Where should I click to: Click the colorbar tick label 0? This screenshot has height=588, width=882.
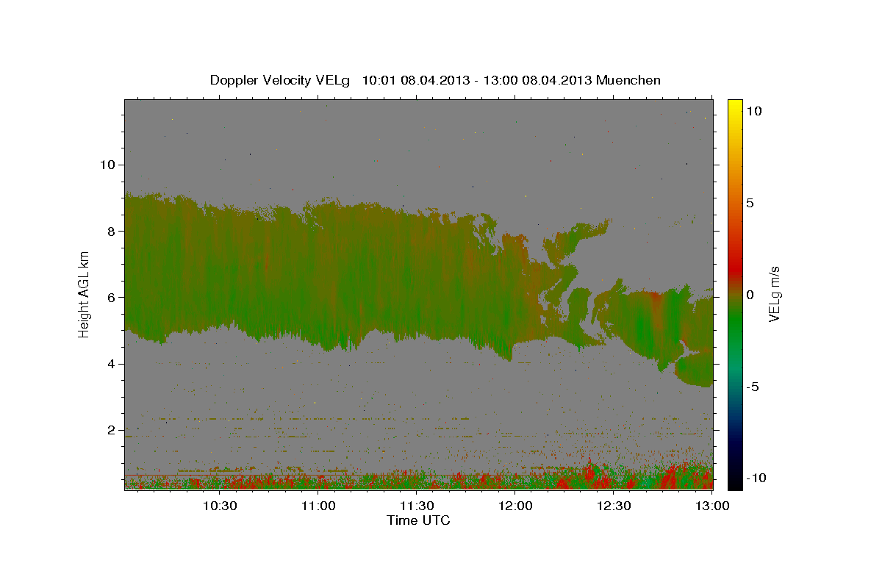750,295
